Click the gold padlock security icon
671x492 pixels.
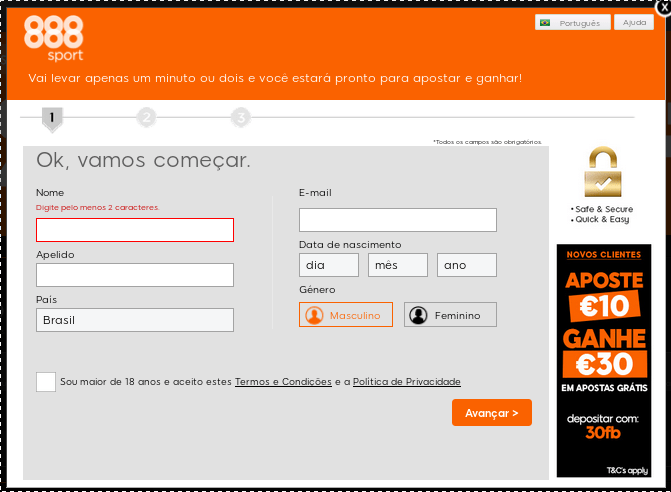(603, 172)
